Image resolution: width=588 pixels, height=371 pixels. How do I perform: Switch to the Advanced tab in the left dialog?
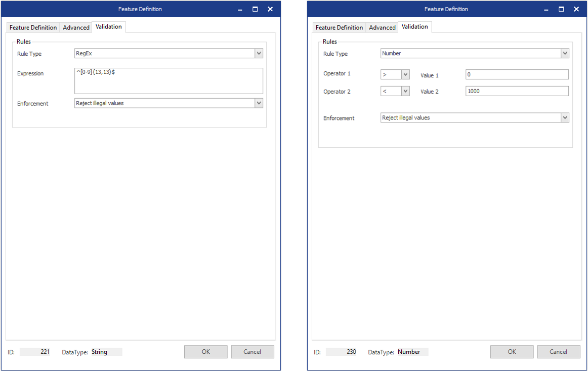pos(75,27)
